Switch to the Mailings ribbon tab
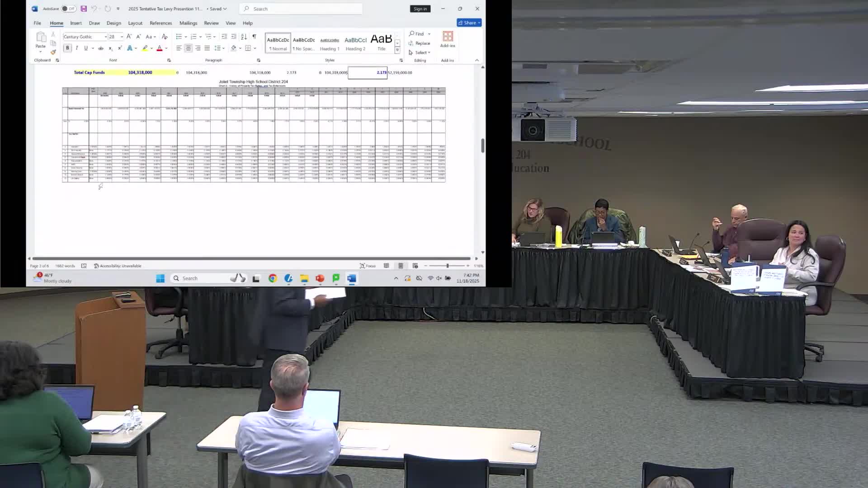 [188, 23]
